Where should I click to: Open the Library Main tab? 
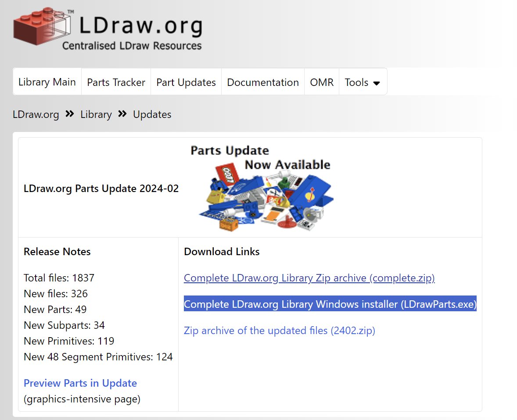[47, 82]
